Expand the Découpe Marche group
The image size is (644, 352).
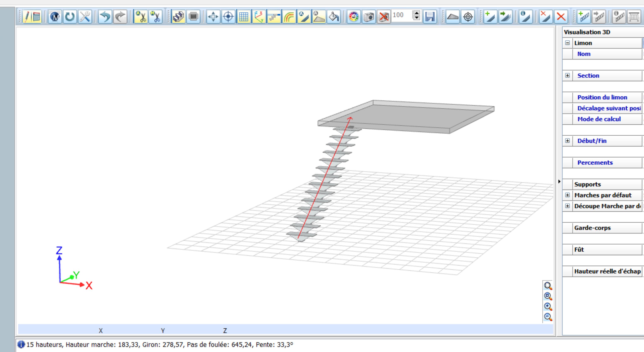point(568,206)
